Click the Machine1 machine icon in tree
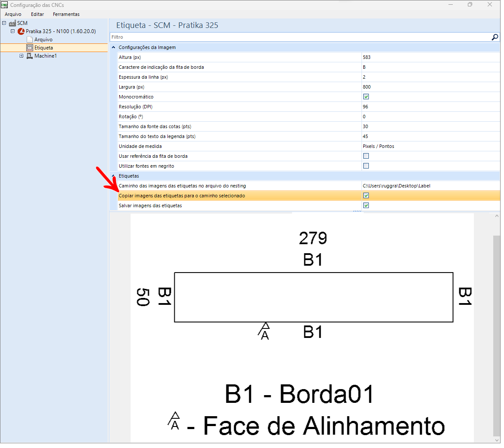Image resolution: width=504 pixels, height=448 pixels. click(x=30, y=56)
